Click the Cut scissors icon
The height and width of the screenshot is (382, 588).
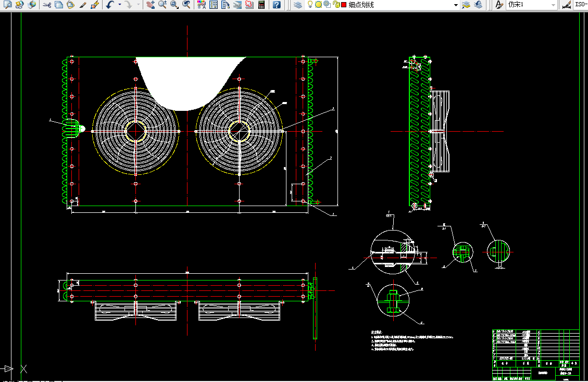(x=47, y=5)
